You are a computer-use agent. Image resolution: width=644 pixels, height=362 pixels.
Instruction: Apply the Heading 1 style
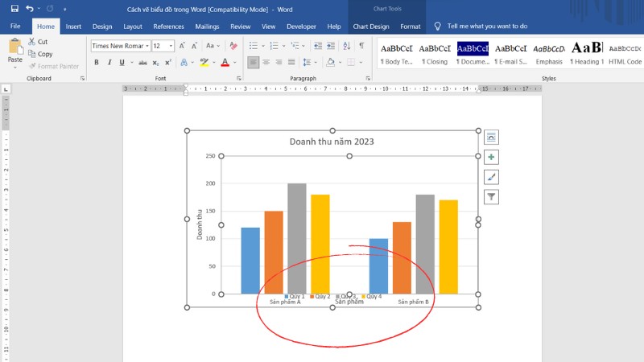click(x=587, y=54)
